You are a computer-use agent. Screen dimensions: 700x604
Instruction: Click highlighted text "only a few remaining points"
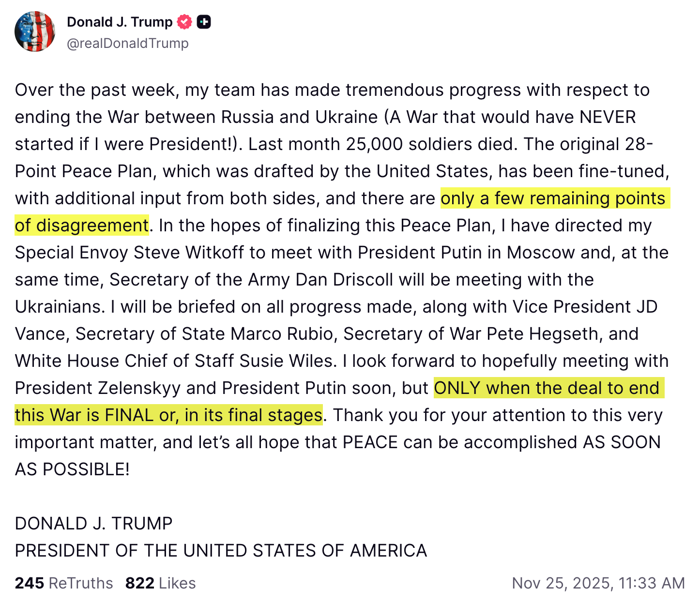[x=553, y=198]
